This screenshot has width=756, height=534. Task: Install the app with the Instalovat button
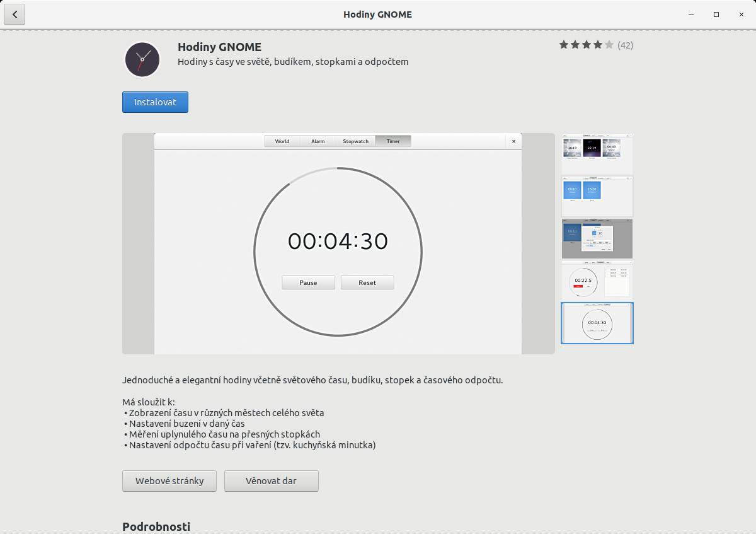(155, 102)
